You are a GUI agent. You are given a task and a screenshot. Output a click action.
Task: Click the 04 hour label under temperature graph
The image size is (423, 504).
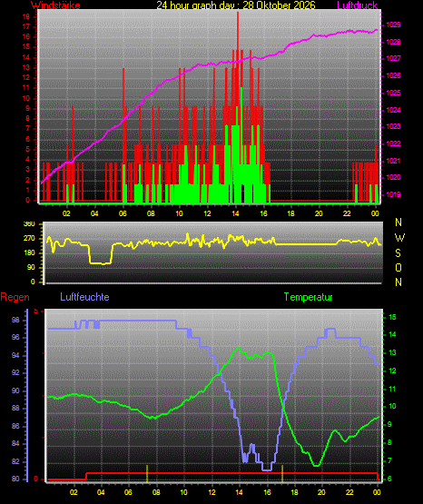pyautogui.click(x=101, y=492)
